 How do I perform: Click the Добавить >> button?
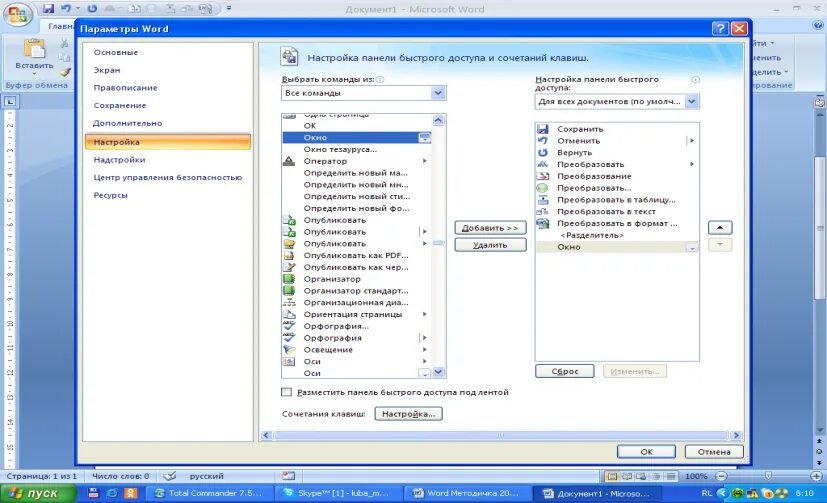point(490,228)
